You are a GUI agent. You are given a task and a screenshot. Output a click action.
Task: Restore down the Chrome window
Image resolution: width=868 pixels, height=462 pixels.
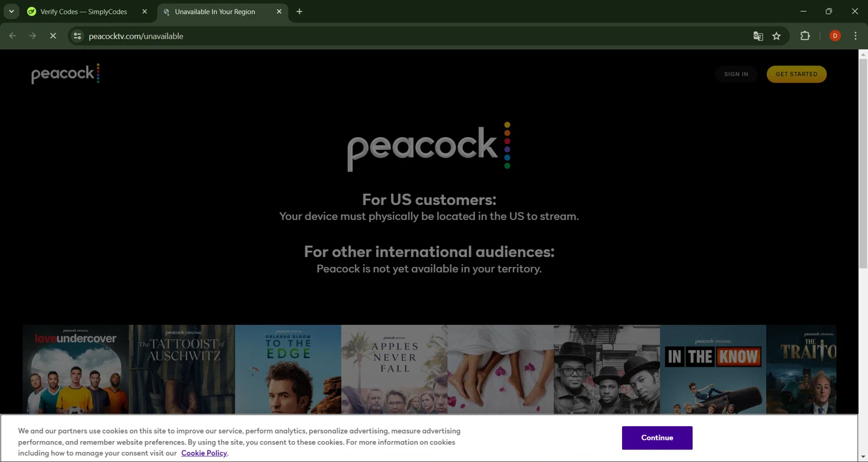[829, 12]
